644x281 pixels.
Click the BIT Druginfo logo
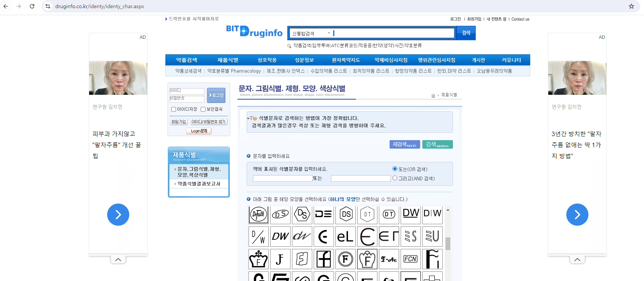[254, 32]
